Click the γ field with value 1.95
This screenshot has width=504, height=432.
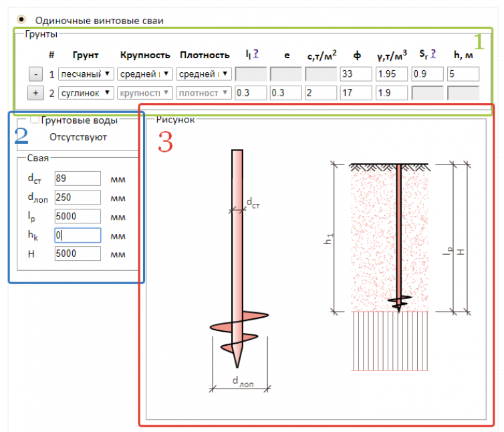[392, 74]
